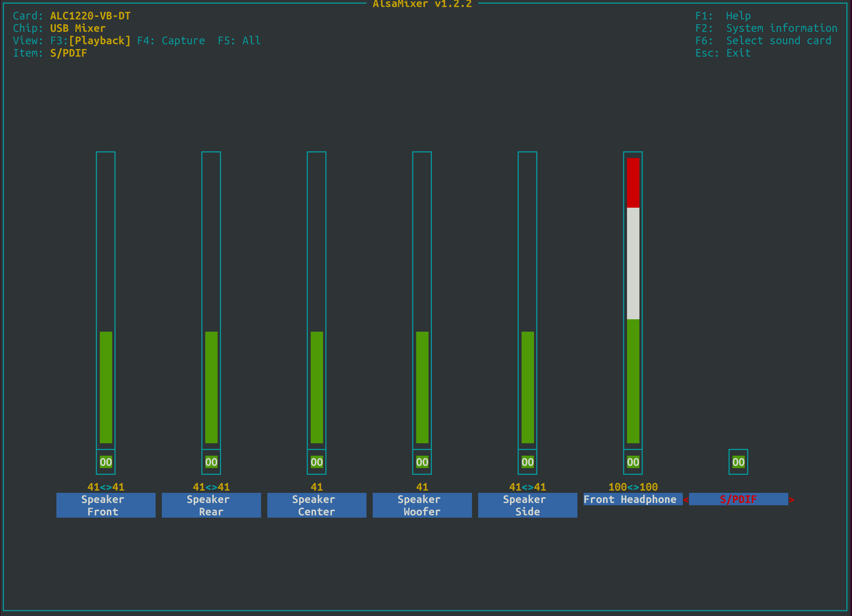Click F6 Select sound card
Viewport: 852px width, 616px height.
click(x=763, y=41)
